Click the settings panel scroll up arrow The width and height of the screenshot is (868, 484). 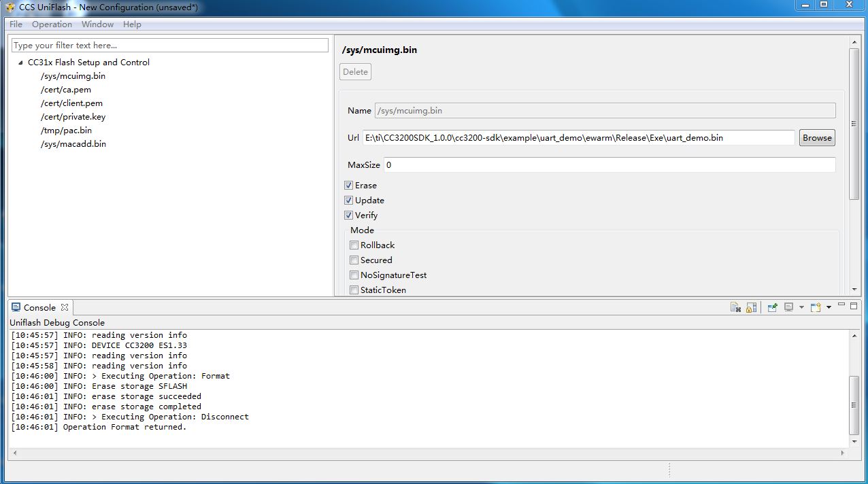tap(854, 41)
